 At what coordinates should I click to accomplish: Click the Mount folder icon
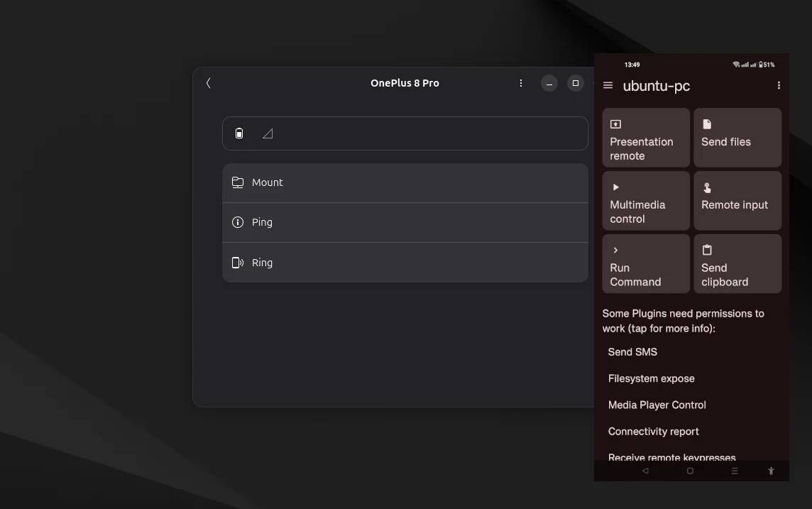237,182
